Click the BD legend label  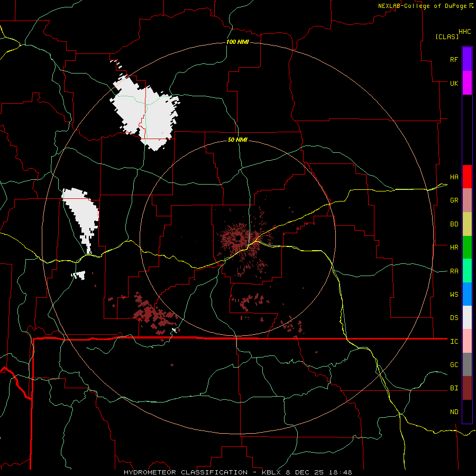[x=454, y=224]
